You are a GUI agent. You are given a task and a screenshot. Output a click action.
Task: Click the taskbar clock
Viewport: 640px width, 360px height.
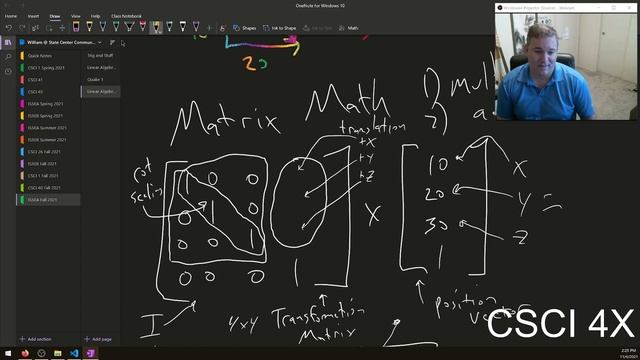[x=628, y=353]
